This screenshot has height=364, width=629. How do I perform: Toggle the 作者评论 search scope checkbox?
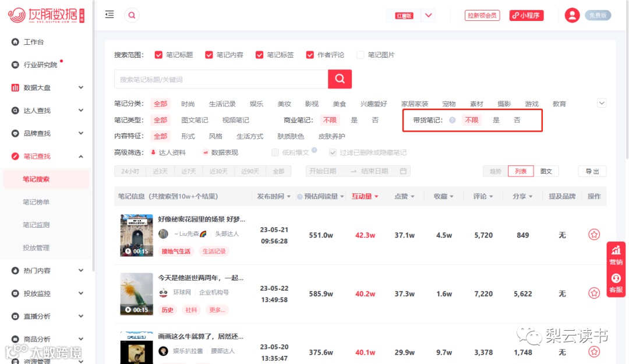[310, 55]
